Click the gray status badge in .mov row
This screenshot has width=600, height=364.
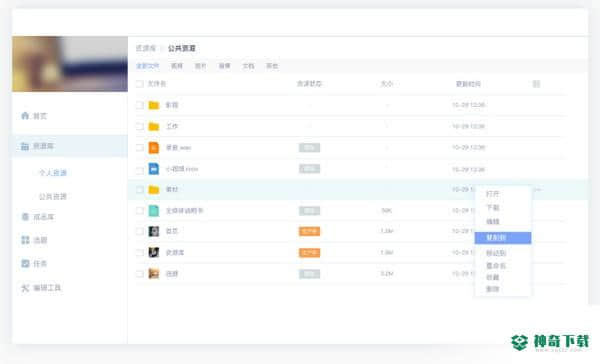tap(309, 168)
